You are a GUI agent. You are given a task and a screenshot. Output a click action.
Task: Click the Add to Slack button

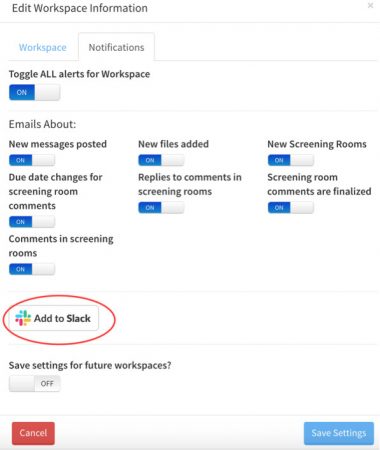click(53, 318)
